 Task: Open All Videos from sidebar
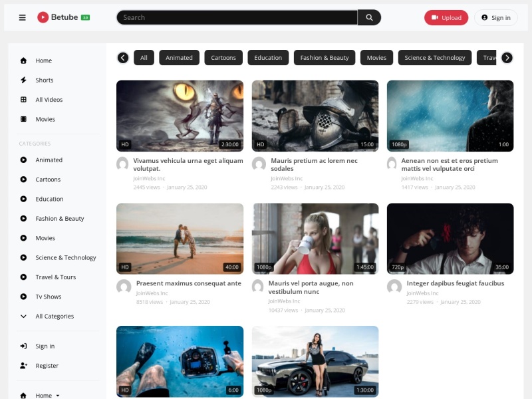point(49,99)
